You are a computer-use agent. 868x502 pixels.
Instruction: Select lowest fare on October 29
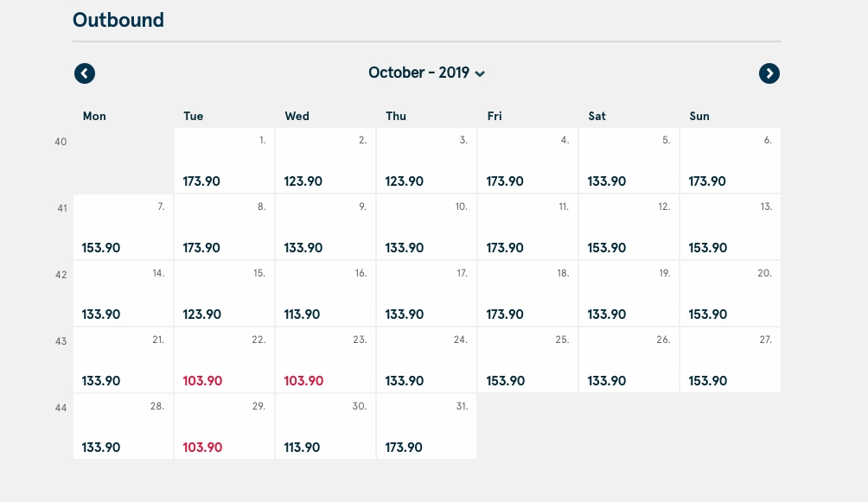click(x=224, y=426)
